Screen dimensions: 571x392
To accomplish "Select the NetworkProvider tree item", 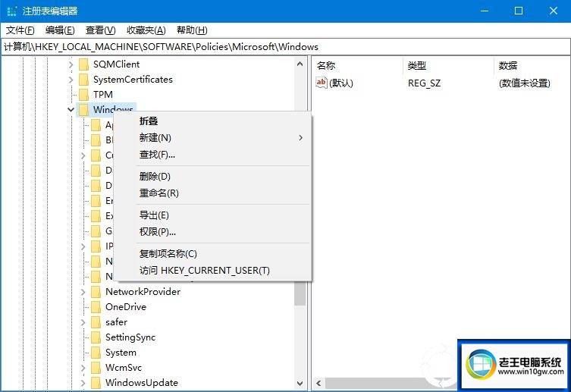I will click(x=143, y=292).
